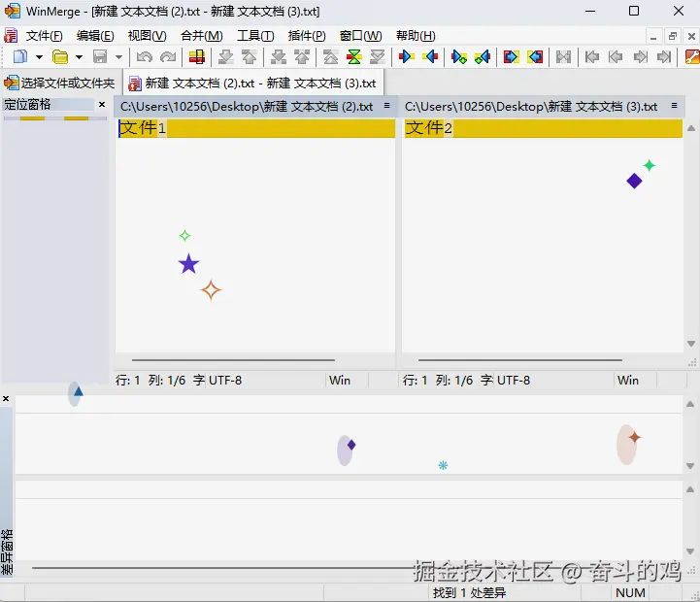Place the cursor in the 文件1 line

click(256, 128)
